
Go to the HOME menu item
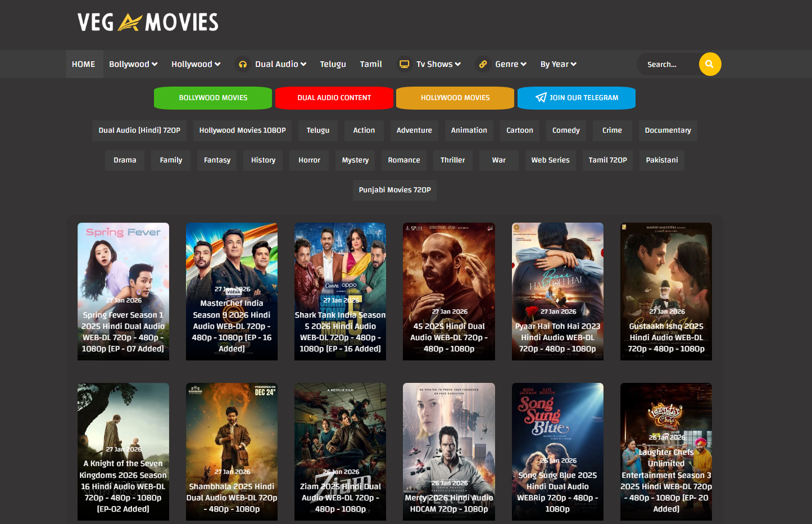(x=84, y=64)
